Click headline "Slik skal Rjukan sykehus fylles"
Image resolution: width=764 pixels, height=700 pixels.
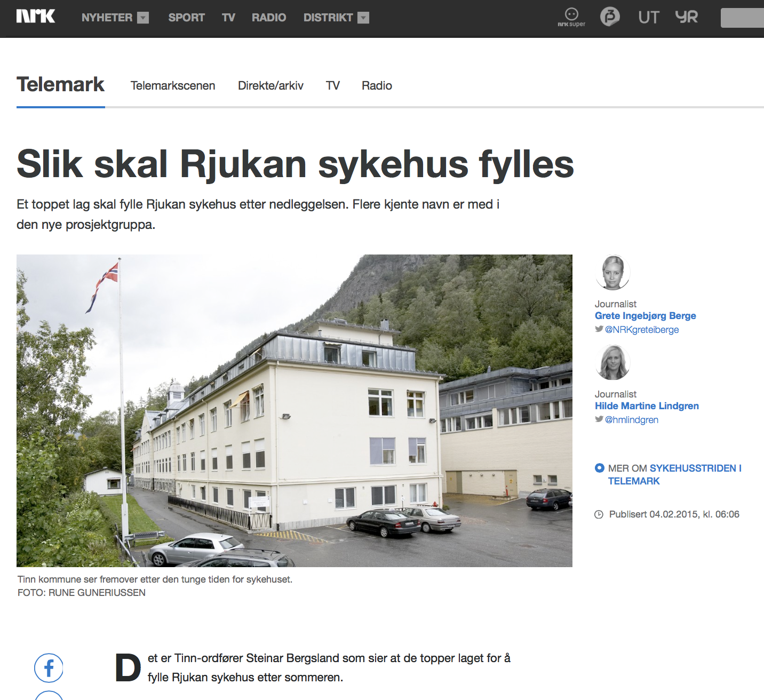pyautogui.click(x=295, y=164)
